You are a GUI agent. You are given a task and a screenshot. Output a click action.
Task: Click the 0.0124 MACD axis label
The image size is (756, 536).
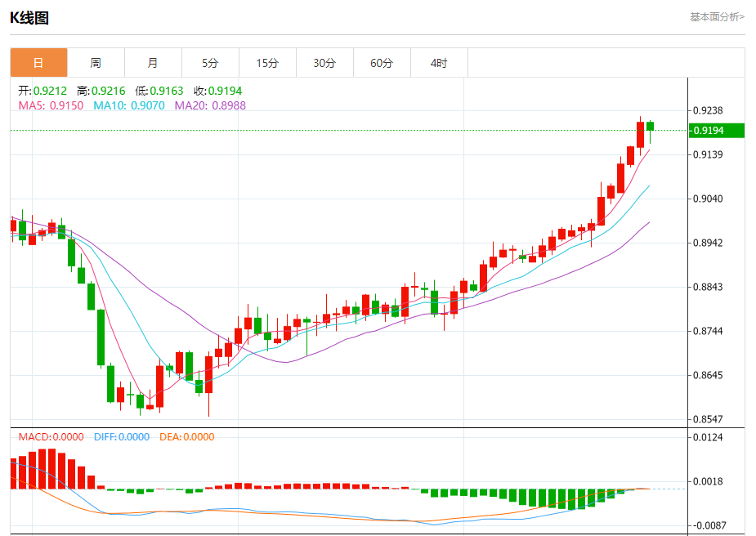point(708,437)
